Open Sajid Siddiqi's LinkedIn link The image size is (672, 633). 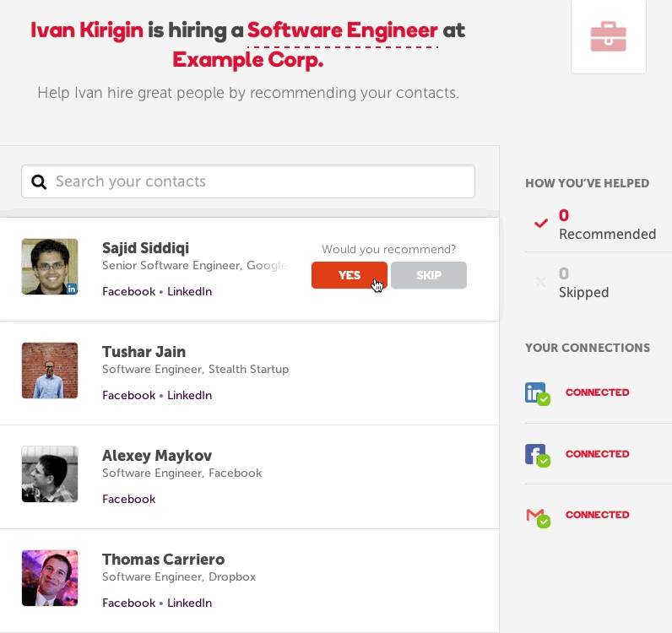pos(189,291)
